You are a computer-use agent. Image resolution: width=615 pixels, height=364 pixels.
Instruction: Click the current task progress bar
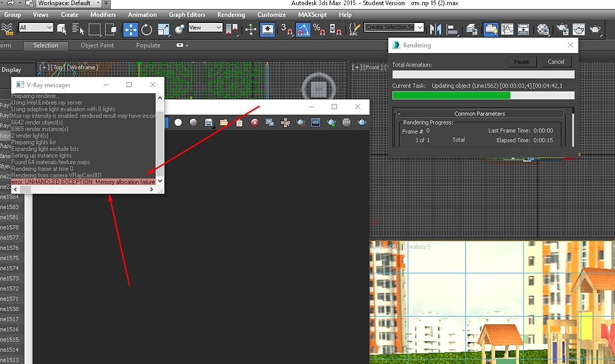point(483,95)
